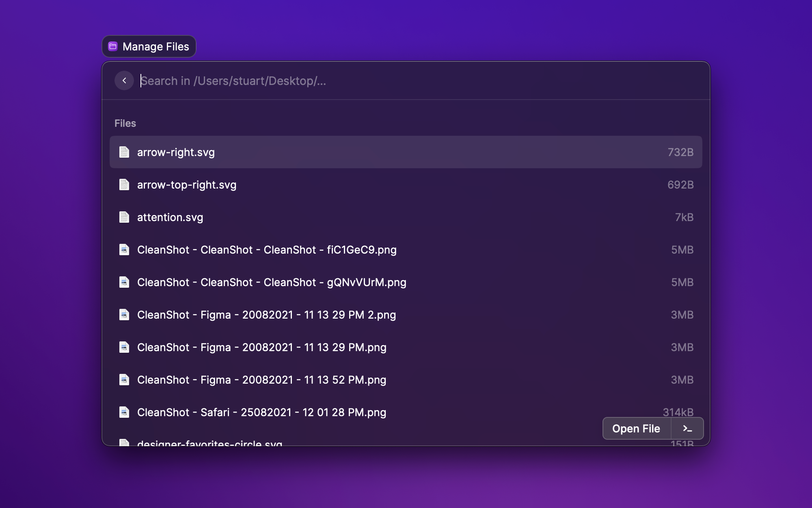Click the fiC1GeC9.png image file icon
This screenshot has width=812, height=508.
(124, 250)
